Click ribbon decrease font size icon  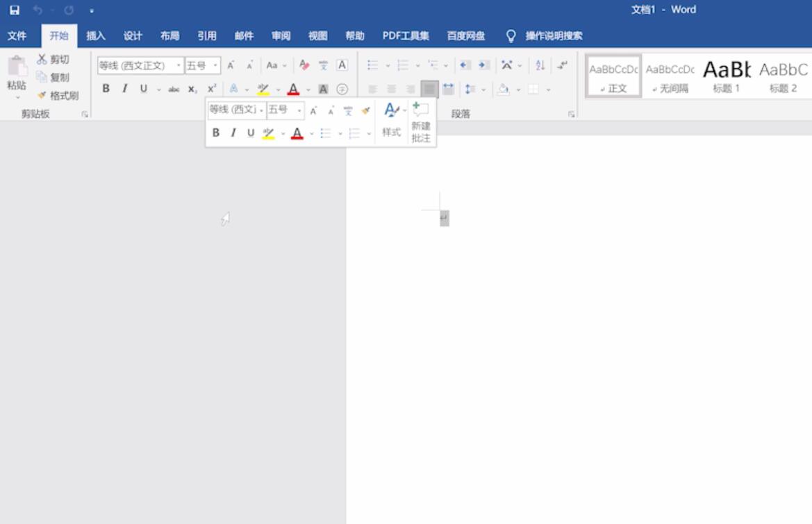(249, 65)
